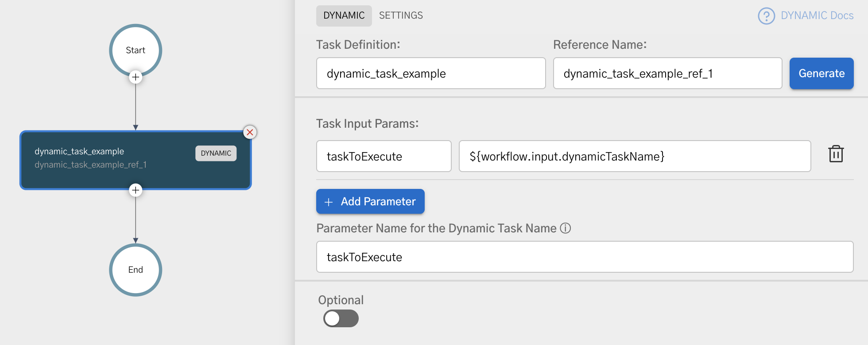Click the plus icon below dynamic_task_example node
This screenshot has width=868, height=345.
(x=136, y=190)
